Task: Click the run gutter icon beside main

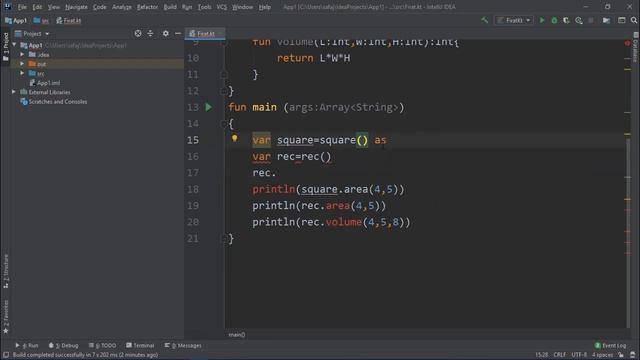Action: [x=209, y=107]
